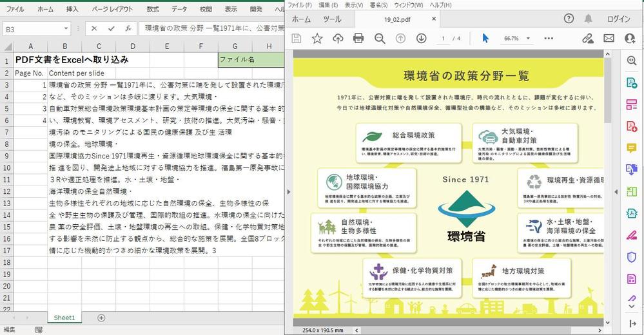Open the Fill & Sign pen tool
This screenshot has width=644, height=335.
pyautogui.click(x=632, y=235)
